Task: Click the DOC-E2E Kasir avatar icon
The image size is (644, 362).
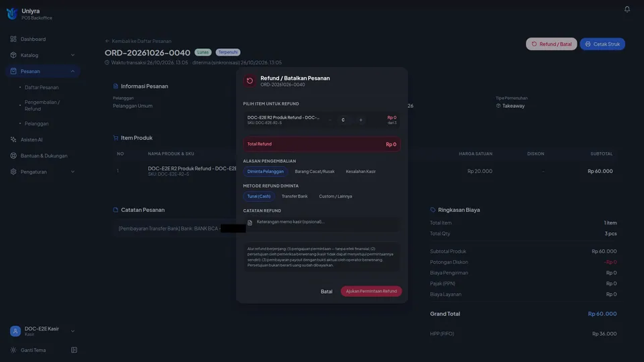Action: [x=15, y=330]
